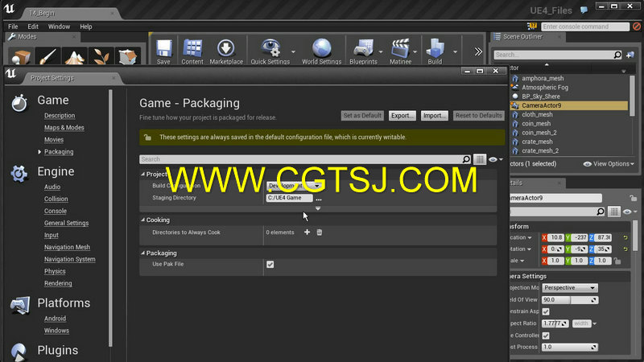Select the Foliage mode leaf icon
The image size is (644, 362).
(101, 56)
